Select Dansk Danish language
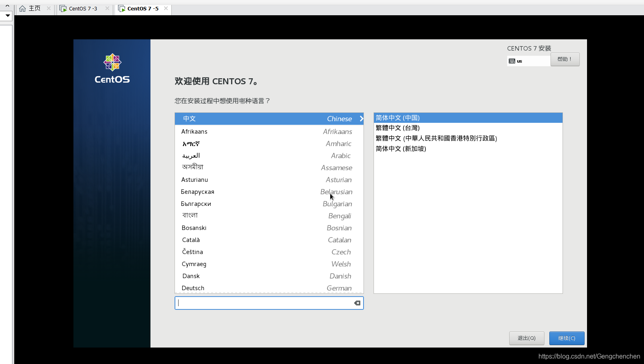This screenshot has height=364, width=644. point(269,276)
